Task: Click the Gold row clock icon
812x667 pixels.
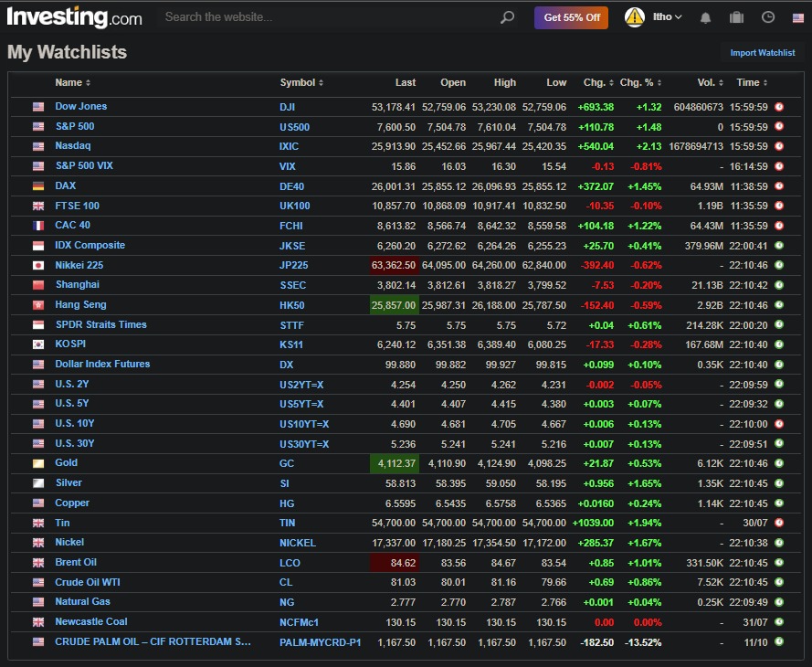Action: (779, 463)
